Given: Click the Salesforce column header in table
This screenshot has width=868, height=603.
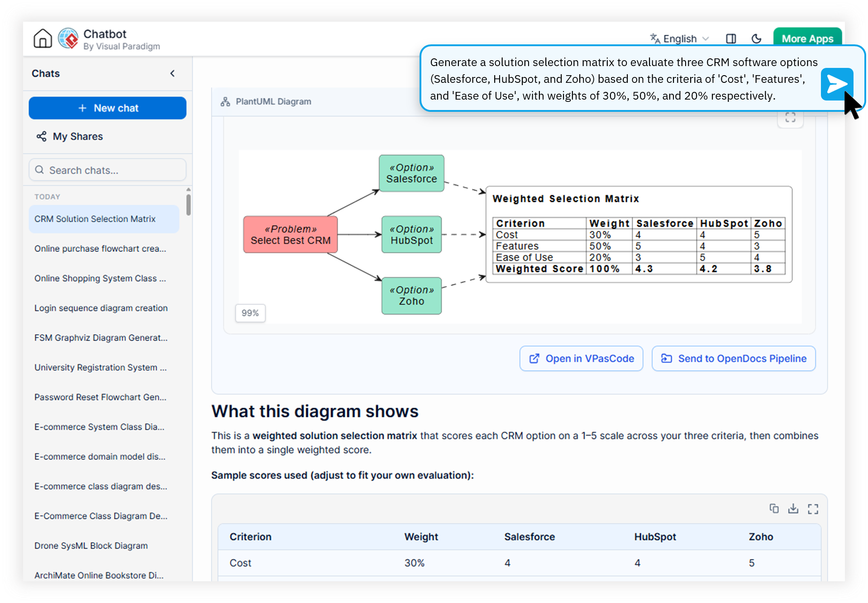Looking at the screenshot, I should tap(529, 537).
